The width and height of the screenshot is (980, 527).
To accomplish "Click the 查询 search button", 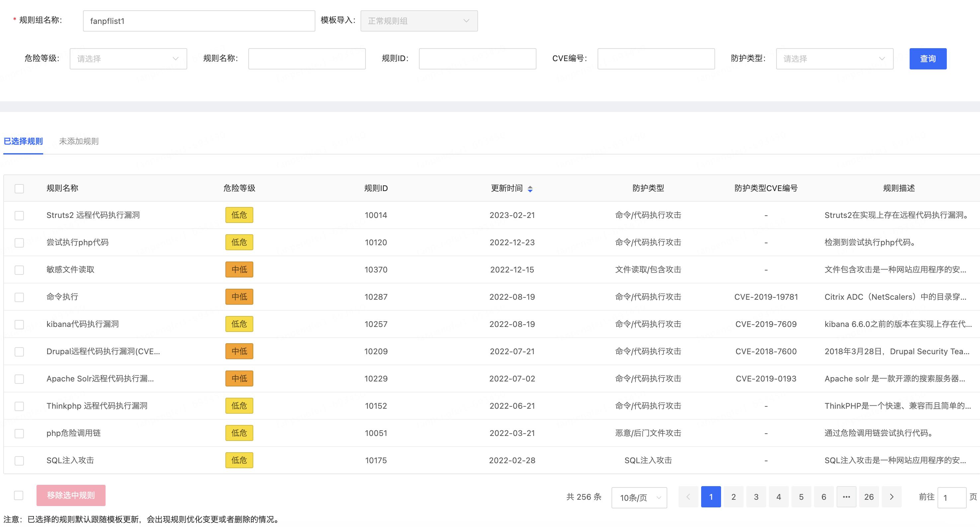I will pos(928,58).
